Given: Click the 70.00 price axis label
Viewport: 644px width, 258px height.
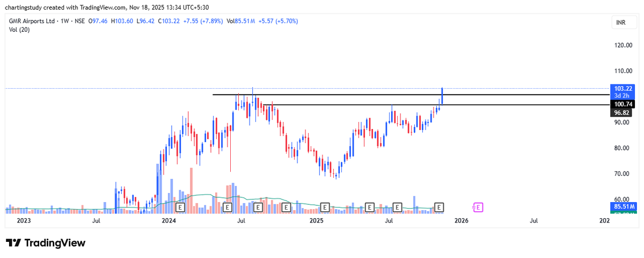Looking at the screenshot, I should (x=621, y=174).
